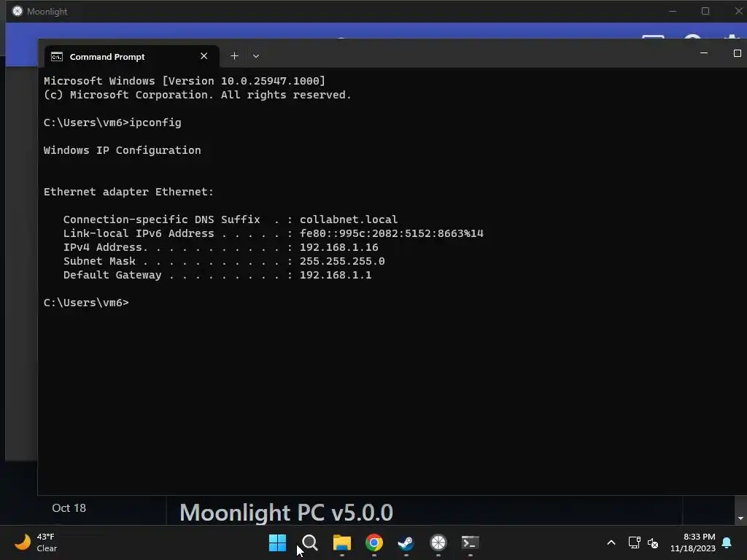Open the terminal profile dropdown
747x560 pixels.
[256, 56]
